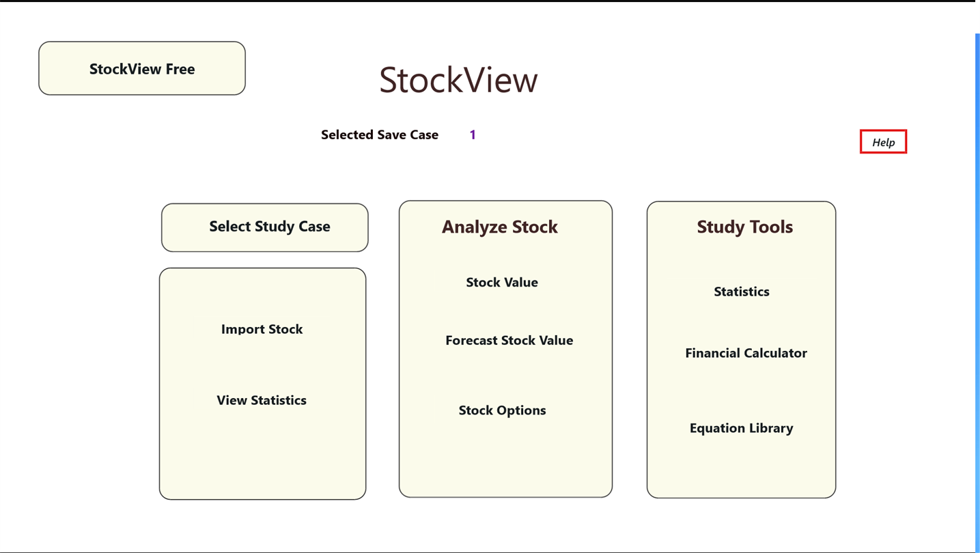980x553 pixels.
Task: Click the Analyze Stock heading
Action: 499,227
